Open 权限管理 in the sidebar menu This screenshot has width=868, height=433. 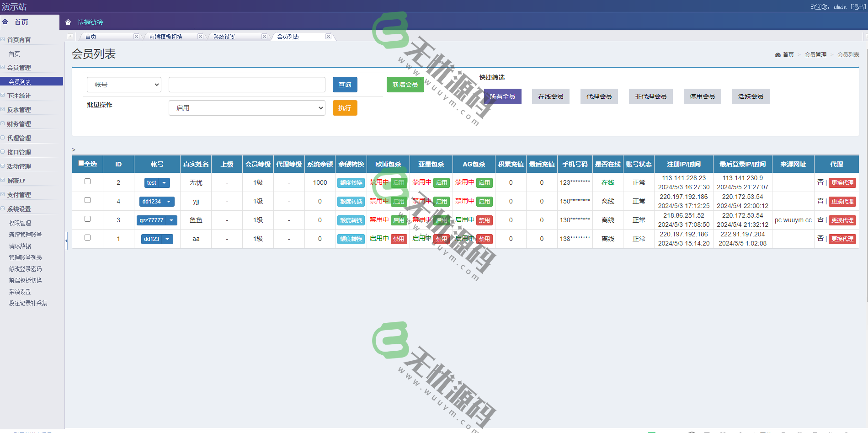click(x=20, y=223)
